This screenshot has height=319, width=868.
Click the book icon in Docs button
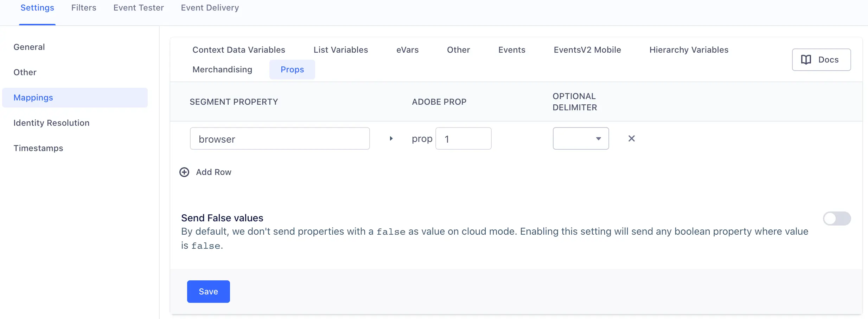coord(806,60)
